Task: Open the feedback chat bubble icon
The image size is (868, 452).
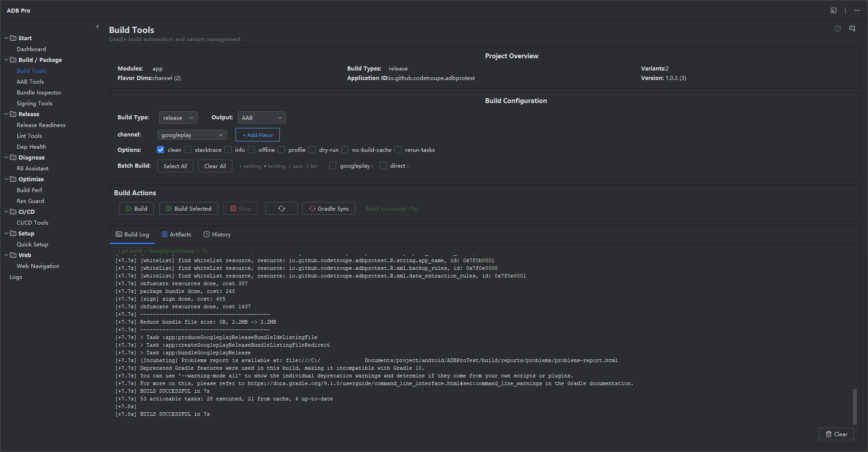Action: 852,28
